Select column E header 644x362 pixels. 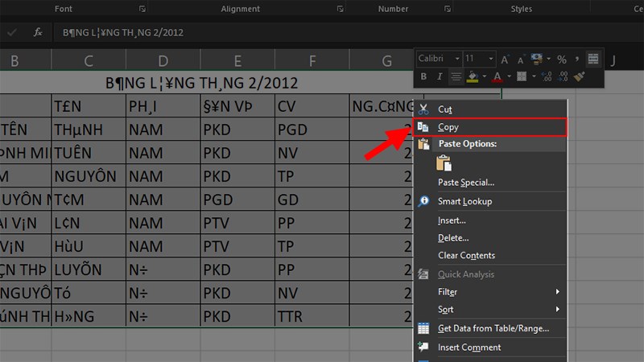237,61
